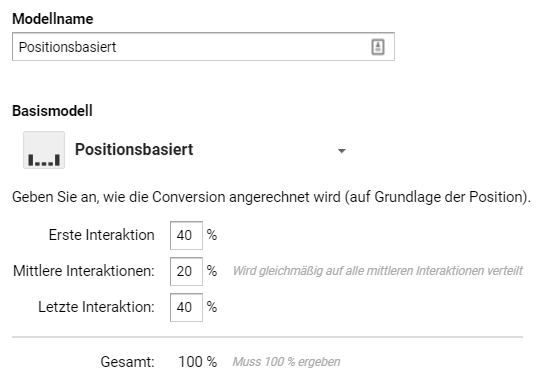Viewport: 549px width, 386px height.
Task: Click the Modellname text field
Action: (203, 47)
